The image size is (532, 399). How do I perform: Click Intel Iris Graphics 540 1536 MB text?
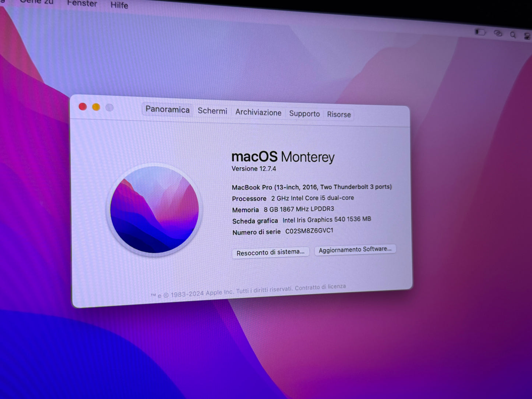tap(327, 220)
